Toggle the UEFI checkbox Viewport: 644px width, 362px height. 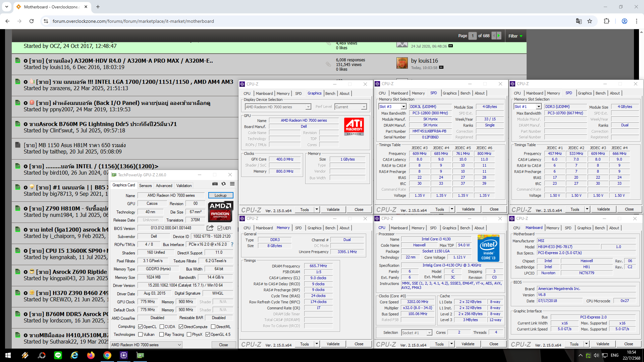click(220, 228)
